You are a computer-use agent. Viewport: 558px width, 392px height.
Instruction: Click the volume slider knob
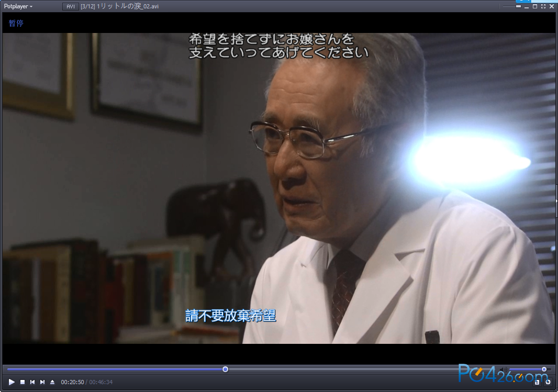click(544, 369)
